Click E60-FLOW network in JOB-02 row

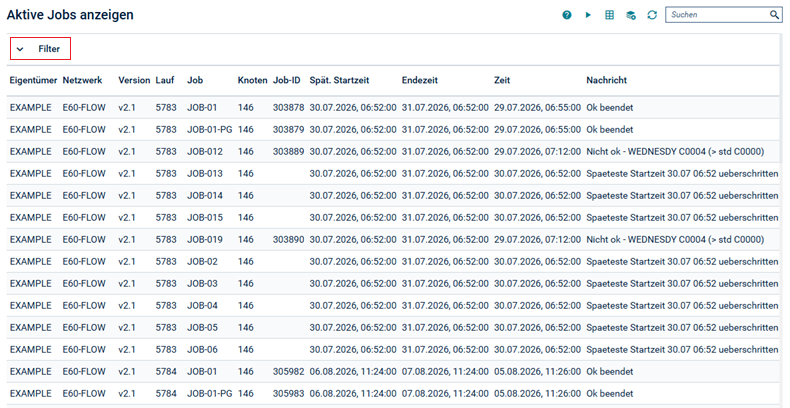point(84,261)
